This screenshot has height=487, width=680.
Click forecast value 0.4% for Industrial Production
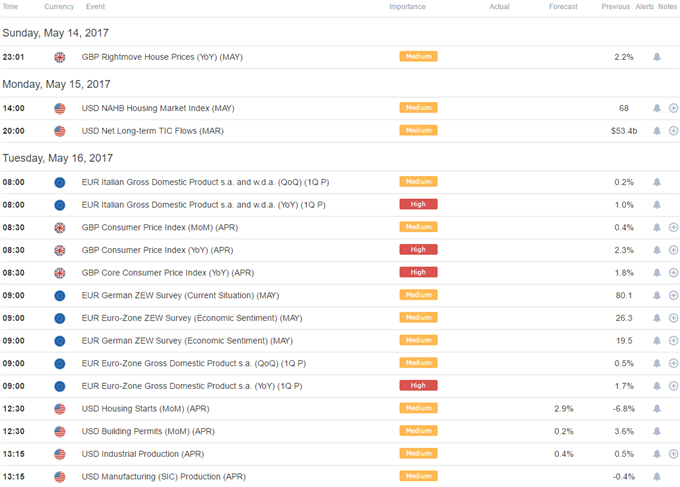click(x=564, y=454)
